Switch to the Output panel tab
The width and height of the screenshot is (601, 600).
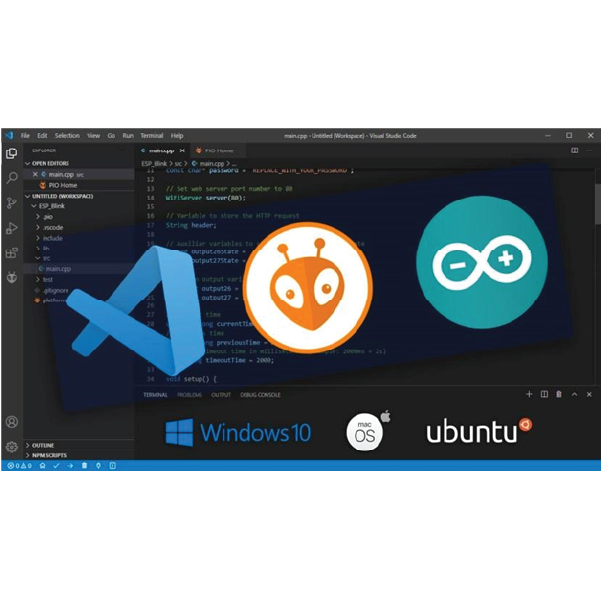pos(221,395)
